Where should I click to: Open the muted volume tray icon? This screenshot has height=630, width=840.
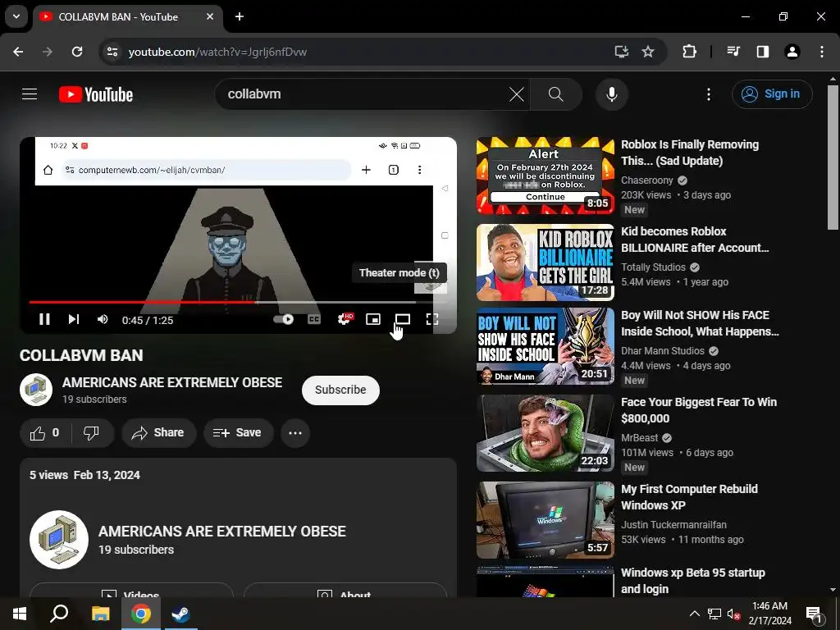point(733,614)
